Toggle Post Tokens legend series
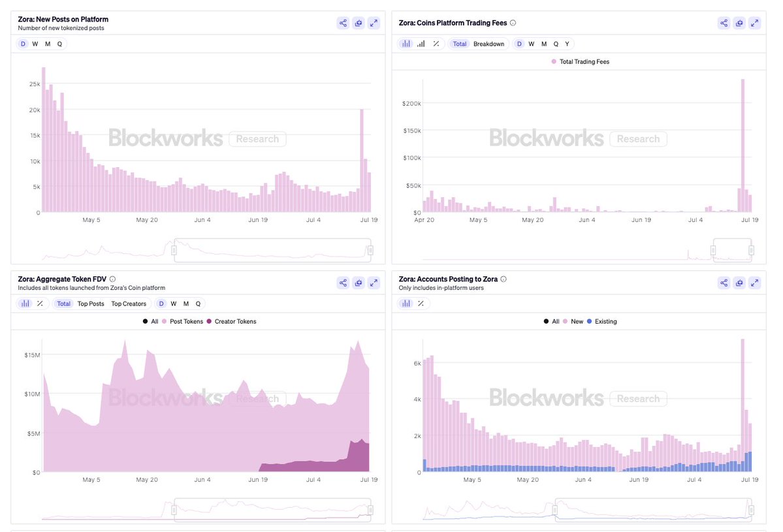This screenshot has width=783, height=532. (182, 321)
